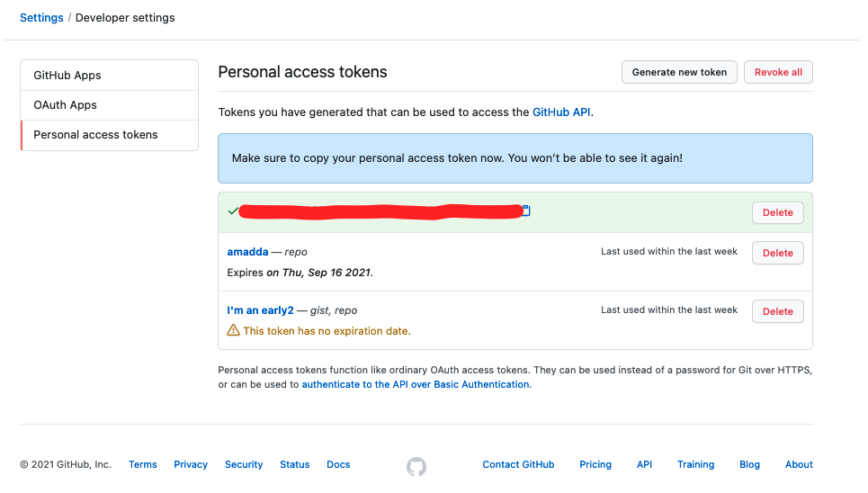The image size is (868, 493).
Task: Open the amadda token link
Action: click(247, 252)
